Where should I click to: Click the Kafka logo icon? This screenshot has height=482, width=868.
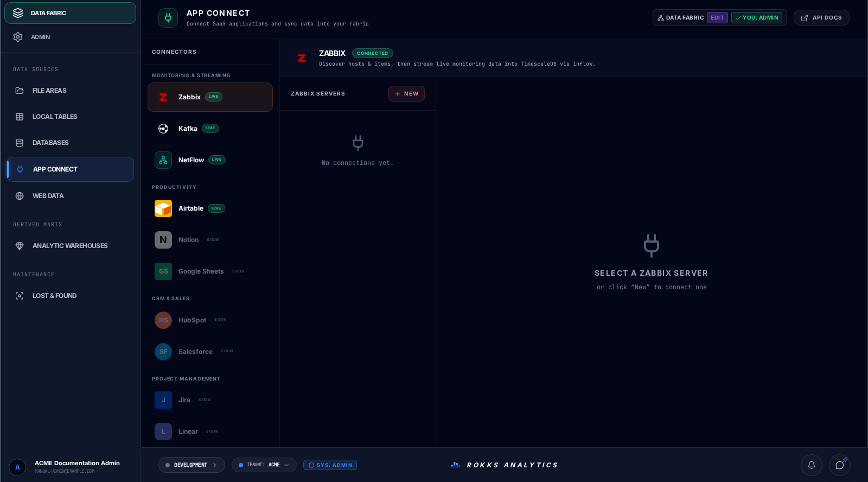click(163, 129)
